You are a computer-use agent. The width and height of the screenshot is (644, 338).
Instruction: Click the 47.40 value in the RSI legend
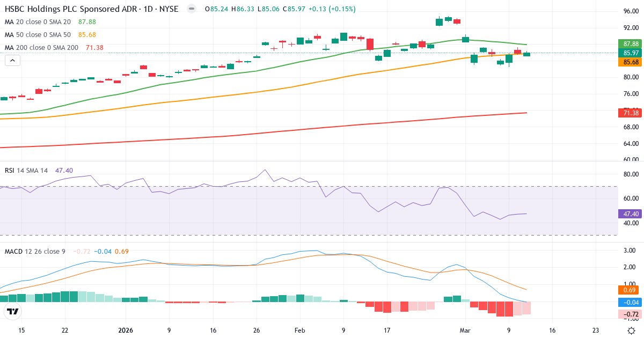point(63,170)
